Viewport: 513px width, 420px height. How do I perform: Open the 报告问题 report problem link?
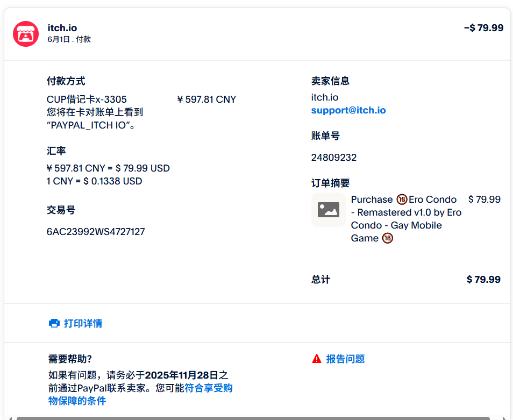pyautogui.click(x=345, y=359)
